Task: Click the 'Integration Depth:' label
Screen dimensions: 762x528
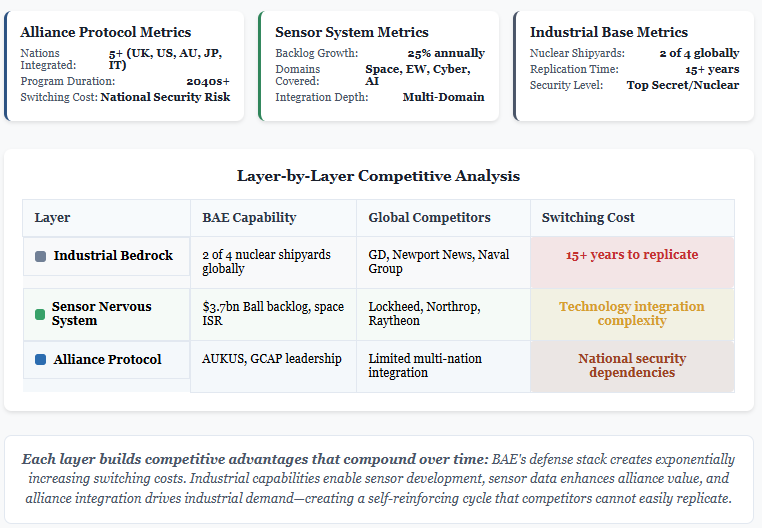Action: 322,97
